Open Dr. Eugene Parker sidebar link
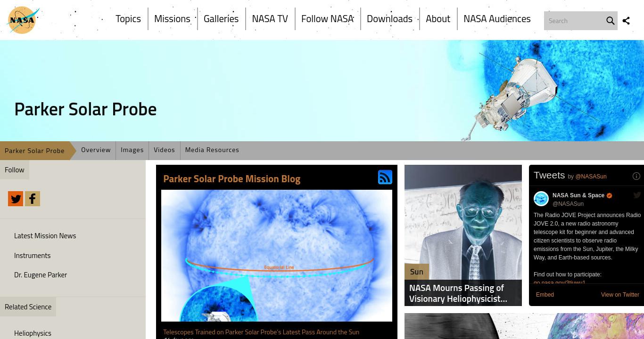 41,275
